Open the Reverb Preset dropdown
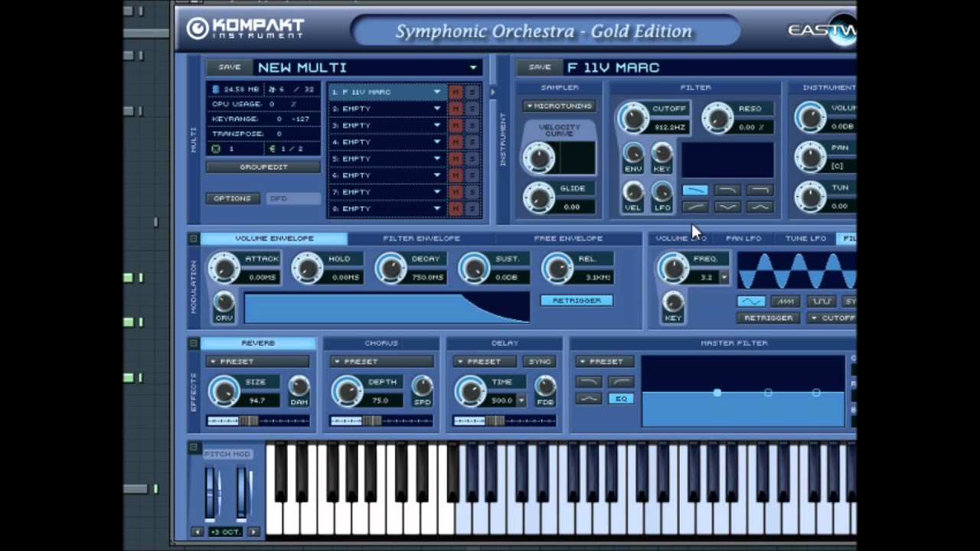 [x=258, y=361]
